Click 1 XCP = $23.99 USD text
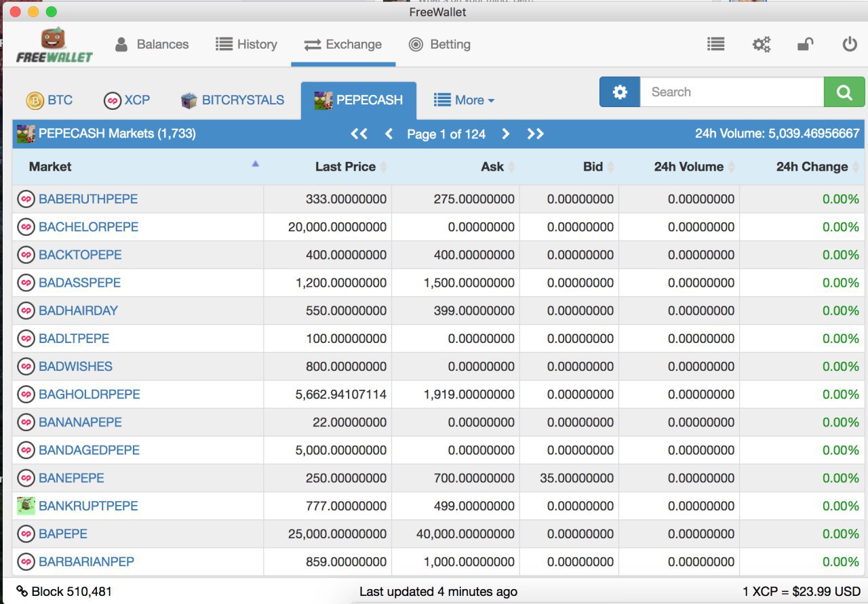868x604 pixels. 801,591
